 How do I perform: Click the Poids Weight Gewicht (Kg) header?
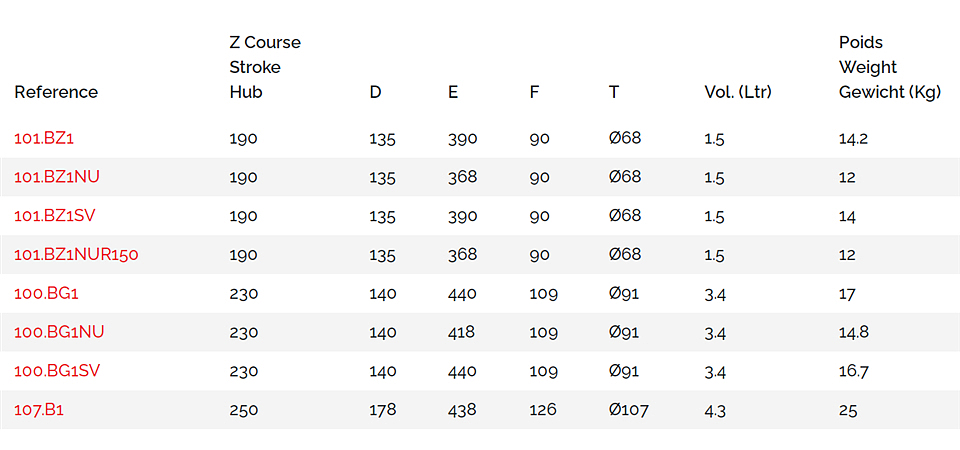click(890, 67)
